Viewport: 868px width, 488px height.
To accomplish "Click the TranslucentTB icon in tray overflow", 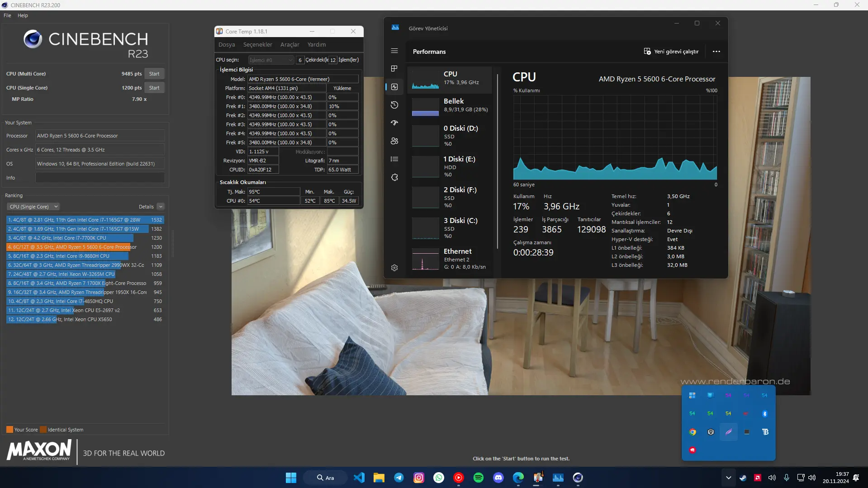I will coord(765,432).
